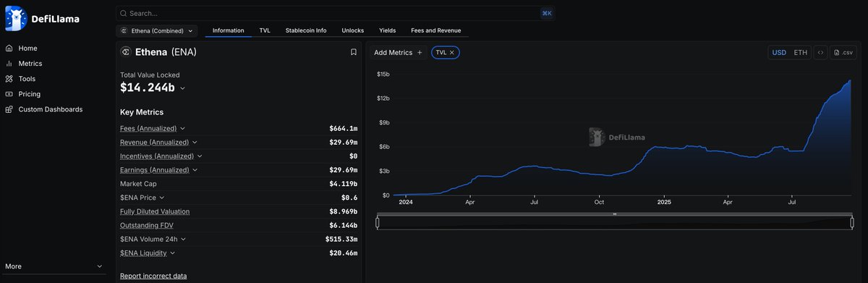868x283 pixels.
Task: Expand the Incentives (Annualized) row
Action: point(200,156)
